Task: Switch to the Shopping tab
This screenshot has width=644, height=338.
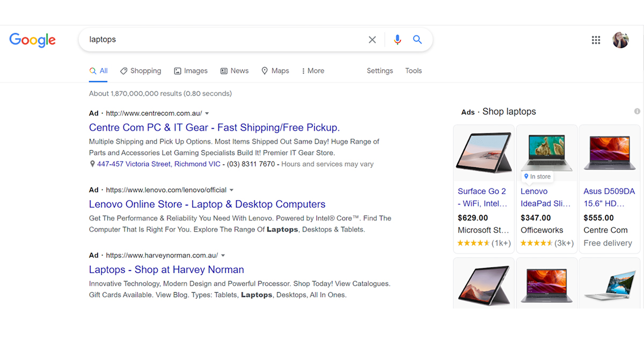Action: tap(141, 71)
